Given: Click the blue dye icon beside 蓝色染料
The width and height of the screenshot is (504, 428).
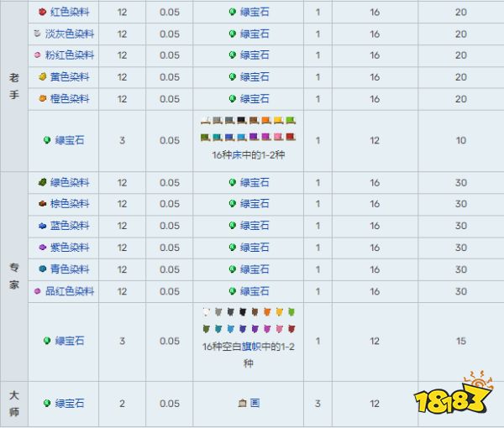Looking at the screenshot, I should pos(42,226).
